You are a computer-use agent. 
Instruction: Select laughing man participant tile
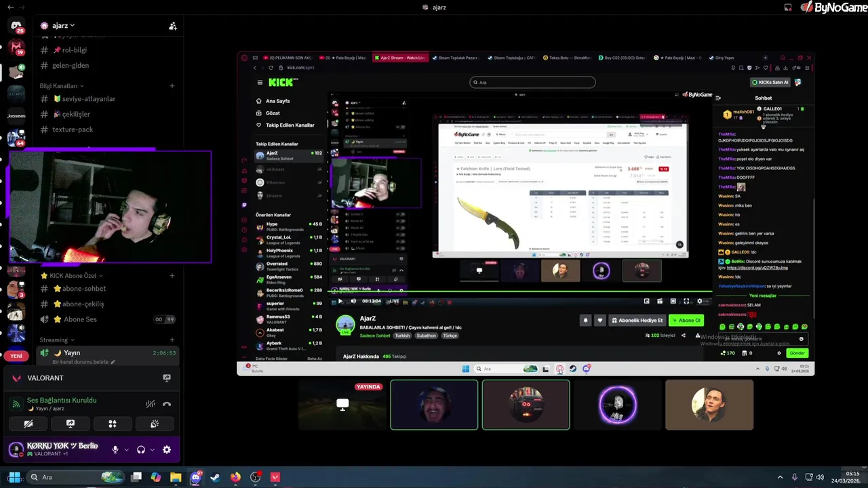(x=434, y=405)
